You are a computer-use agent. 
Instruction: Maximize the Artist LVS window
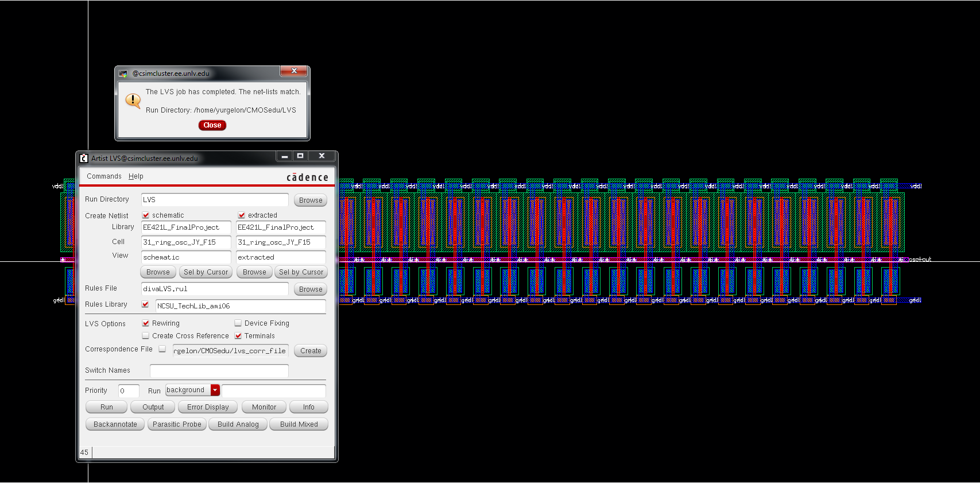(x=300, y=156)
